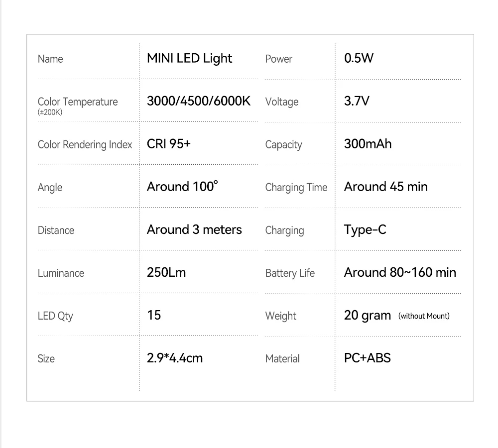Click the 0.5W power value
The height and width of the screenshot is (448, 498).
358,58
